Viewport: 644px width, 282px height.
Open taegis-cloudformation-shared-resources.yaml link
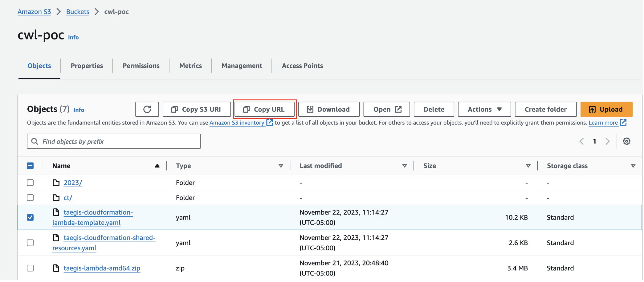click(104, 243)
